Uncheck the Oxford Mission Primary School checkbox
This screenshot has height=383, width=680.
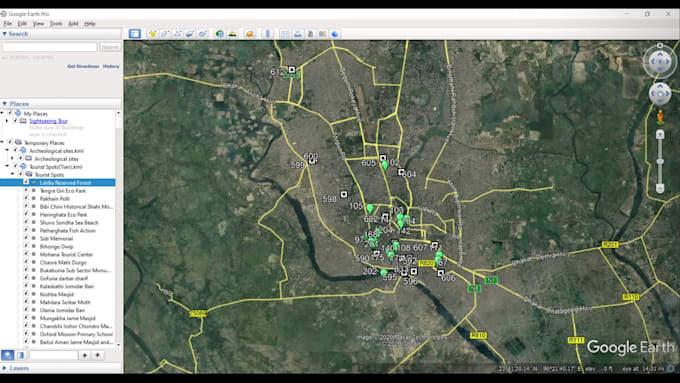(26, 334)
